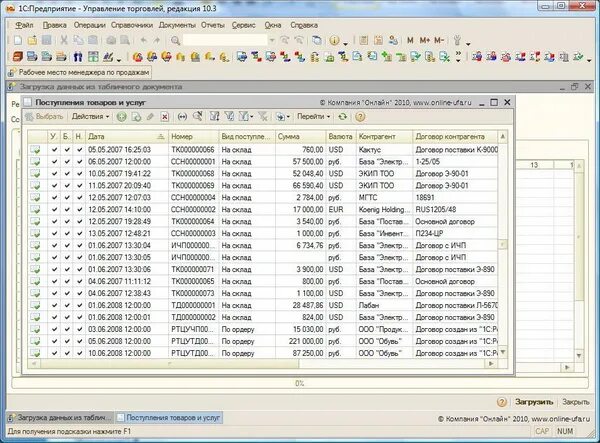
Task: Open dropdown arrow next to wrench icon
Action: (468, 44)
